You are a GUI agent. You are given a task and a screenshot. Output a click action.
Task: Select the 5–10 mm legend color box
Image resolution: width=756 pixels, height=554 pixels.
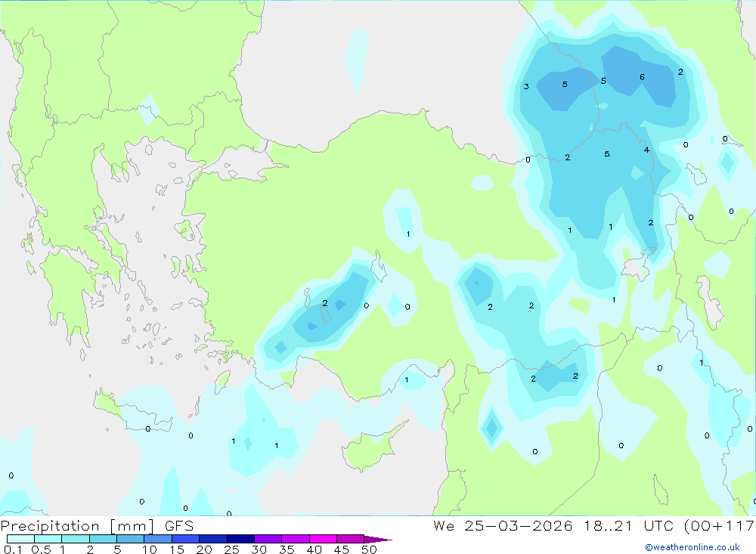(x=131, y=539)
